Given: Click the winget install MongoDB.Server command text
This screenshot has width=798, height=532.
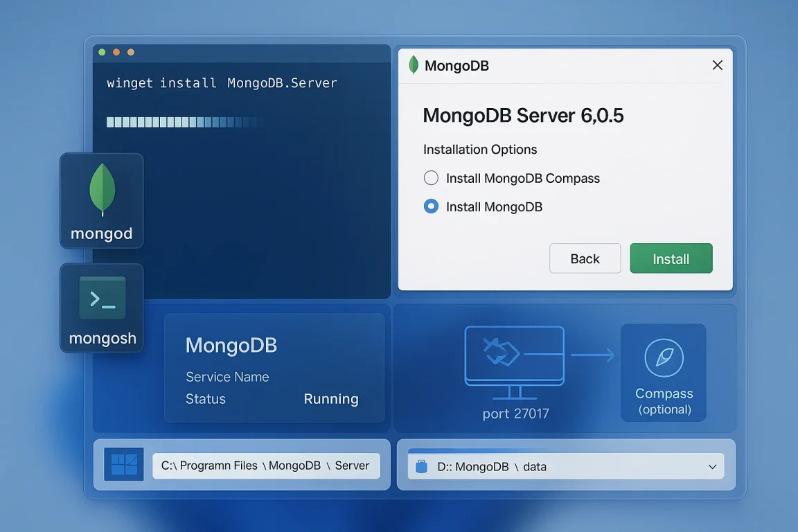Looking at the screenshot, I should click(222, 83).
